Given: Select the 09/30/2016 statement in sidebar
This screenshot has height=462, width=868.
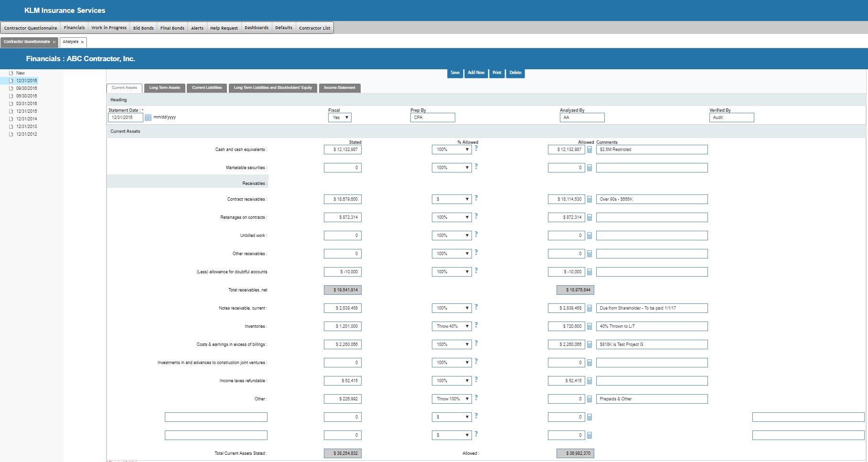Looking at the screenshot, I should tap(26, 88).
